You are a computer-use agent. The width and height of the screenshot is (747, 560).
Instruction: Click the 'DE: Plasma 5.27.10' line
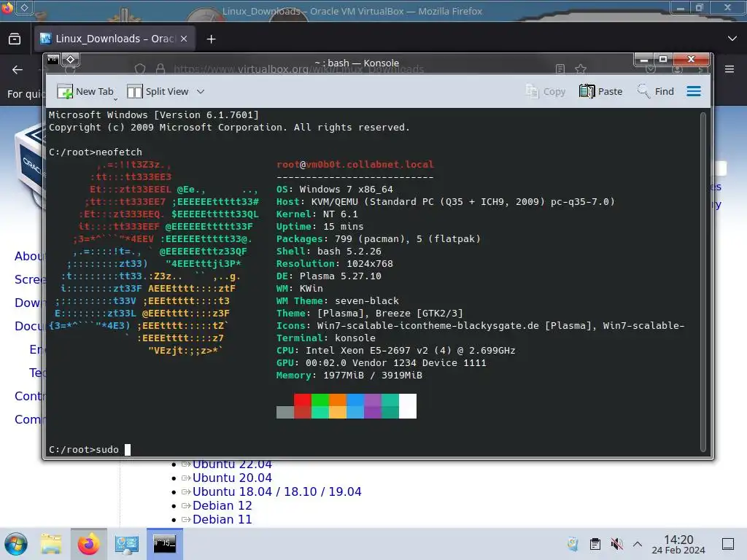pos(329,276)
